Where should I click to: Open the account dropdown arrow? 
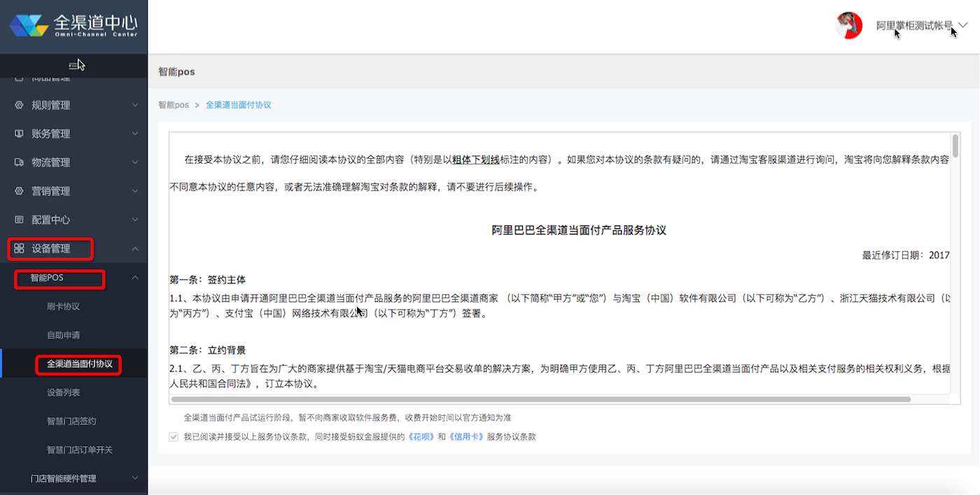(x=962, y=26)
